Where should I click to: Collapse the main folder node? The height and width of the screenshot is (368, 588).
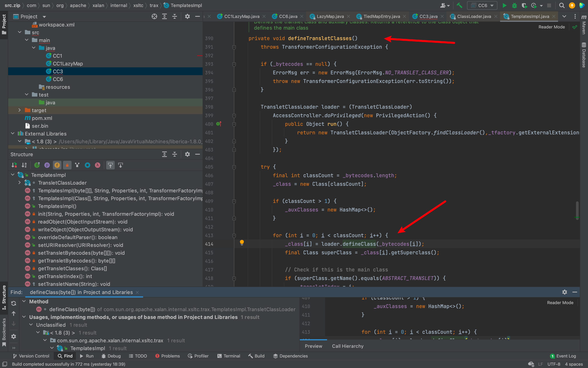tap(27, 40)
